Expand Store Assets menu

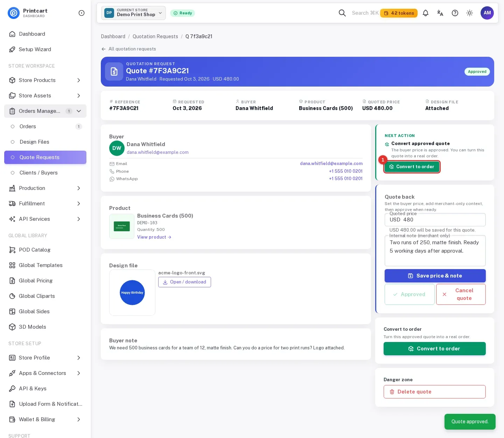click(x=45, y=96)
